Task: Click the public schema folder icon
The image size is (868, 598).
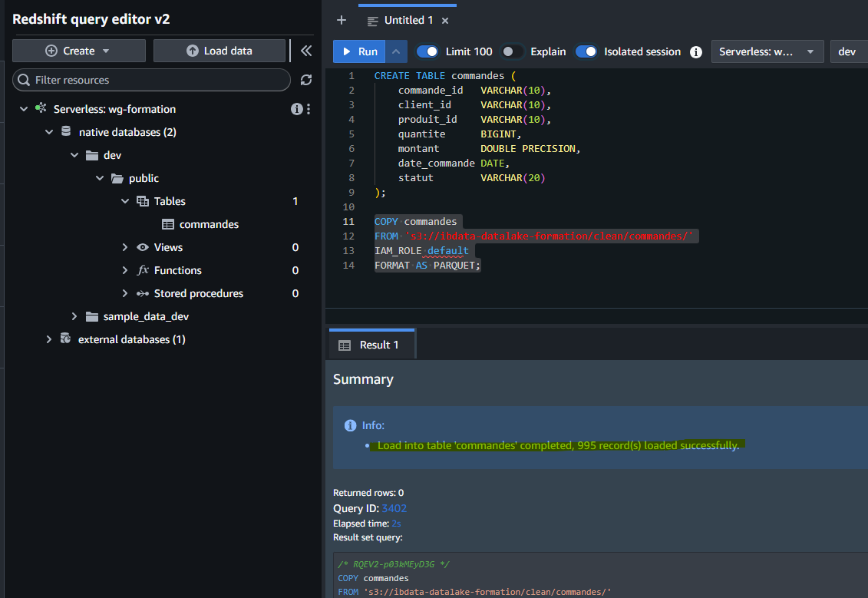Action: 117,178
